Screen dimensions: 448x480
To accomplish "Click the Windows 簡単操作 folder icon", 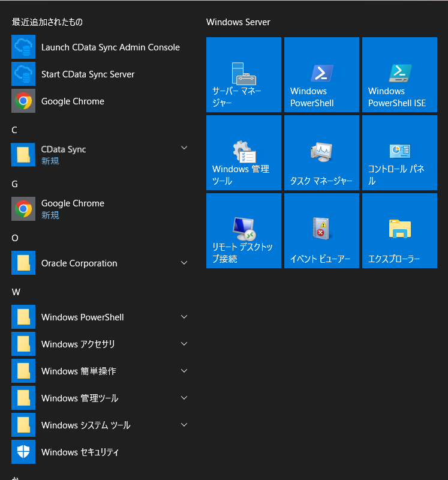I will click(x=23, y=371).
